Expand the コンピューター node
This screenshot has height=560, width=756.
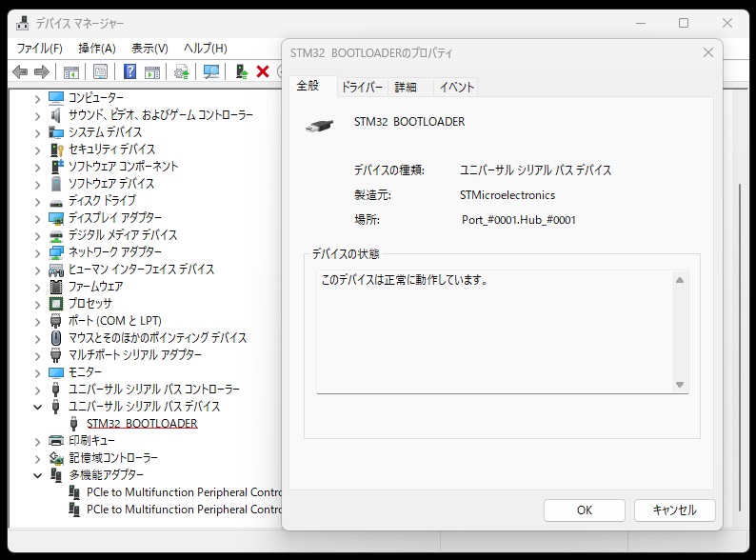click(37, 99)
